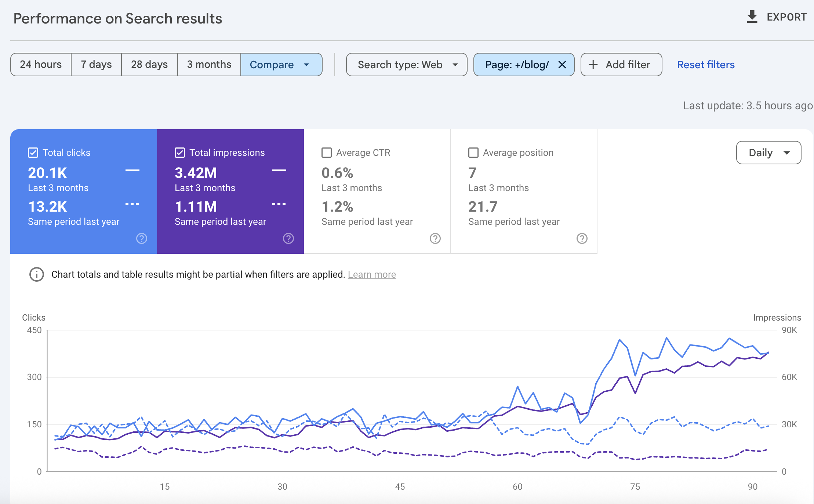Enable the Average CTR checkbox
This screenshot has height=504, width=814.
click(x=327, y=153)
